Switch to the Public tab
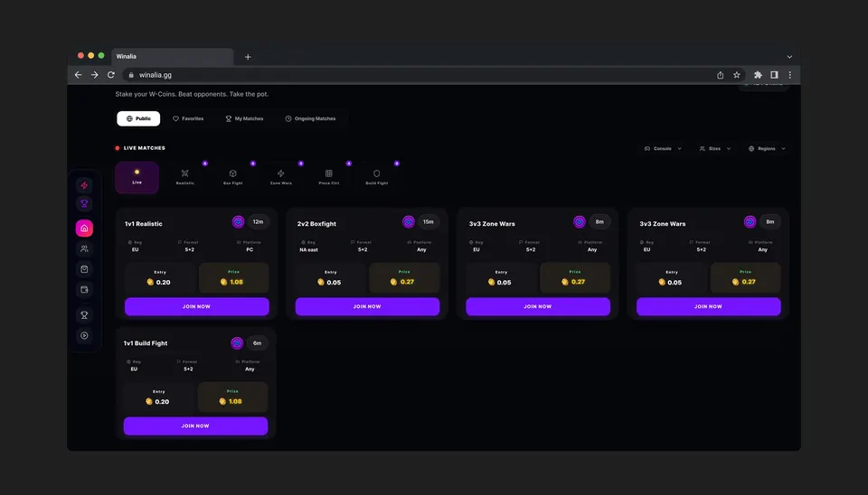 138,118
